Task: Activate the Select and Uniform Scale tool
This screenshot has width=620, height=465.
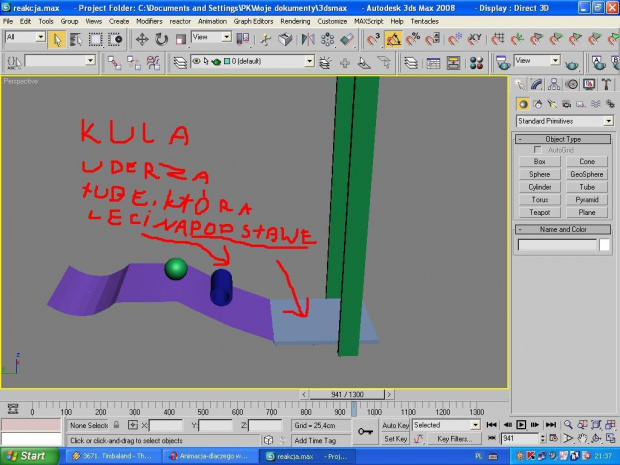Action: pyautogui.click(x=181, y=40)
